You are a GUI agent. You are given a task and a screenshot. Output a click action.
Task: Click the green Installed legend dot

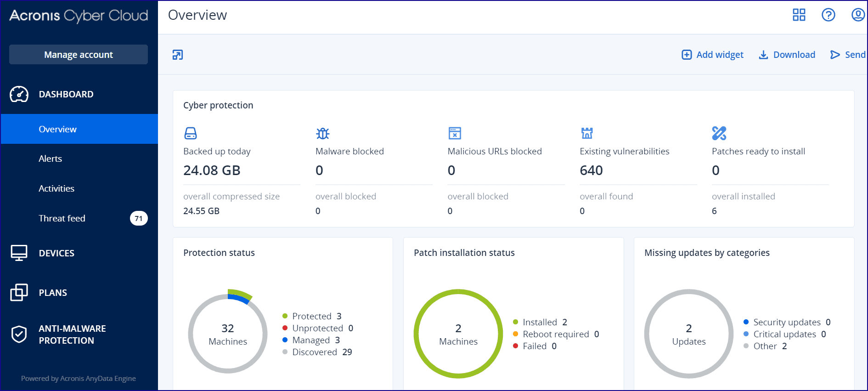(515, 322)
